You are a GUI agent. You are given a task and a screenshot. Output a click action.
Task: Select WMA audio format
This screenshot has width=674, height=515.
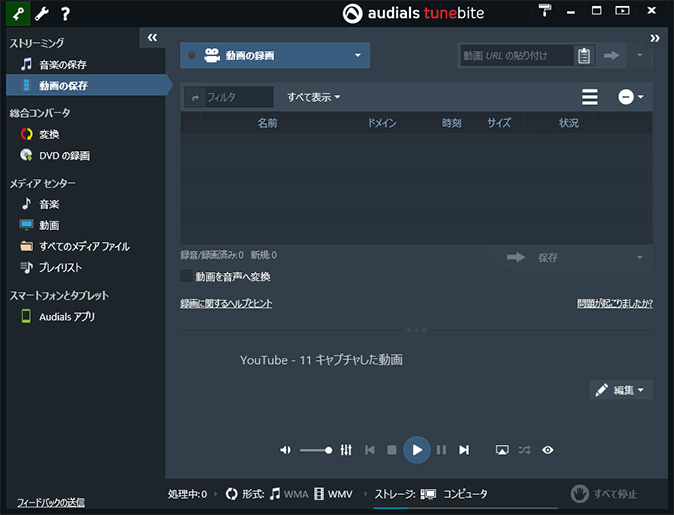tap(289, 494)
